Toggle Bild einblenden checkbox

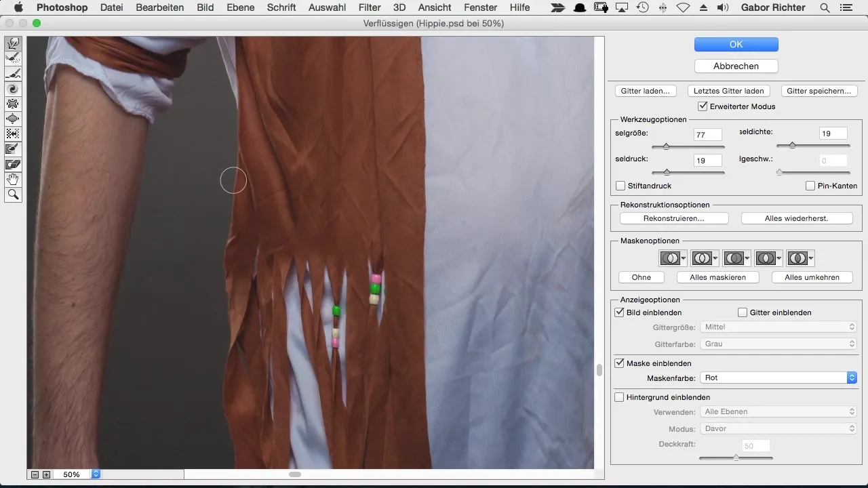click(x=619, y=312)
